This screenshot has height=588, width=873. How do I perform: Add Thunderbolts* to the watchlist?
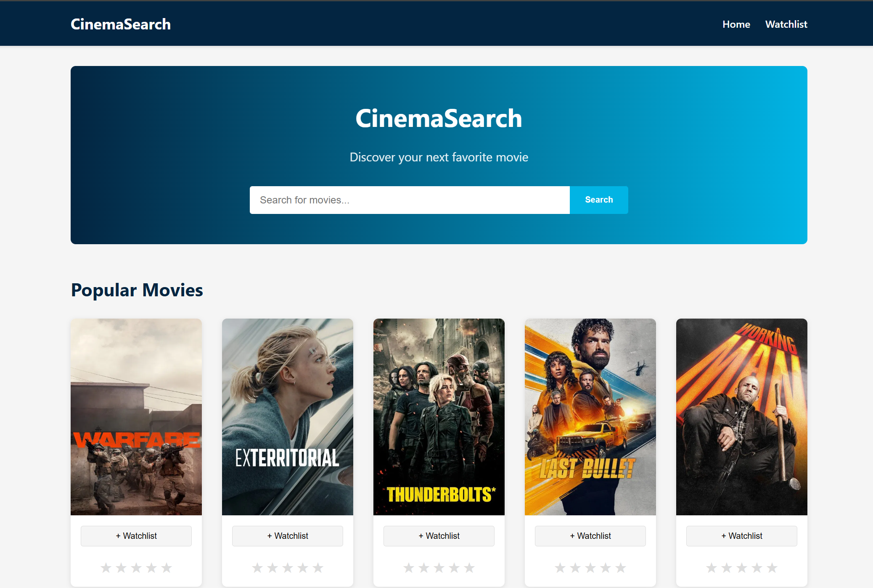point(439,536)
